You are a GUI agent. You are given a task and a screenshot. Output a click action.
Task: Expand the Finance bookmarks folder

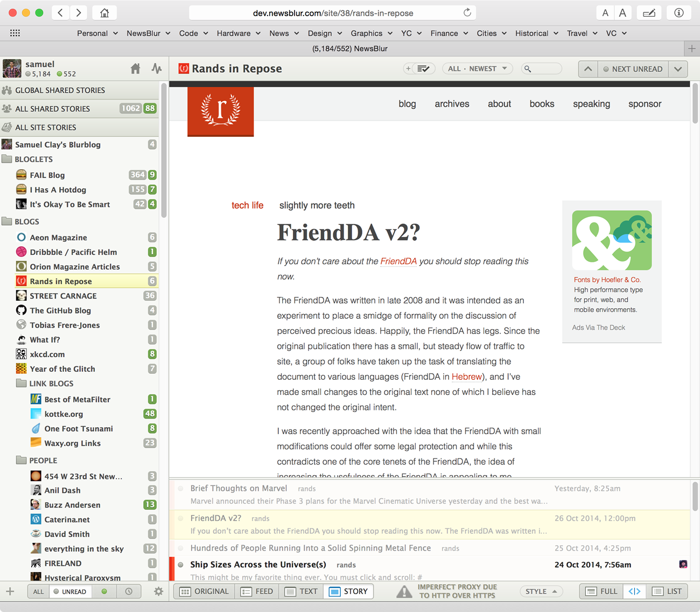click(x=449, y=33)
